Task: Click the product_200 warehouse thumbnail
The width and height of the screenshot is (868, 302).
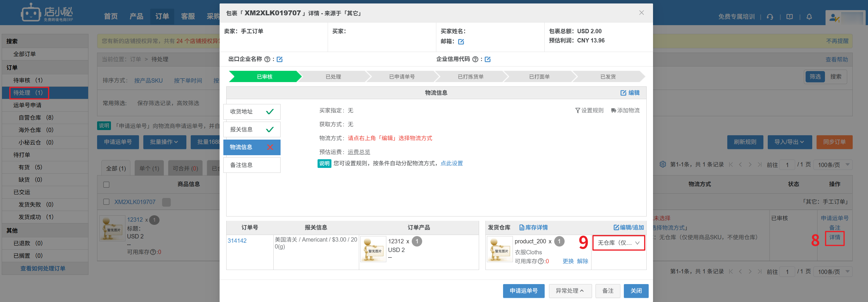Action: 499,249
